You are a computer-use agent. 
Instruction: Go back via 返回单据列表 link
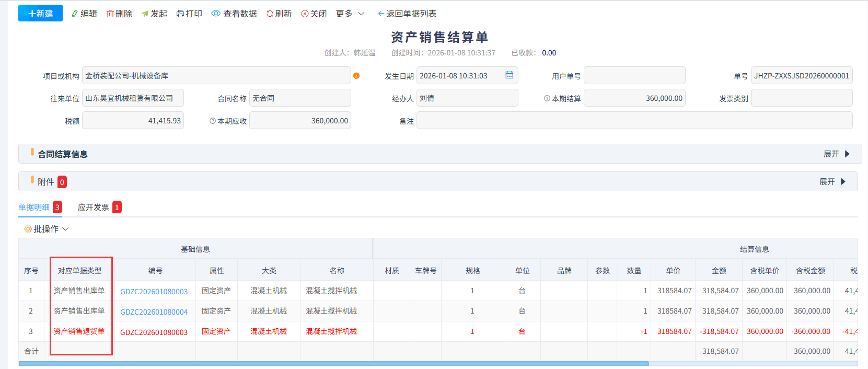tap(407, 14)
